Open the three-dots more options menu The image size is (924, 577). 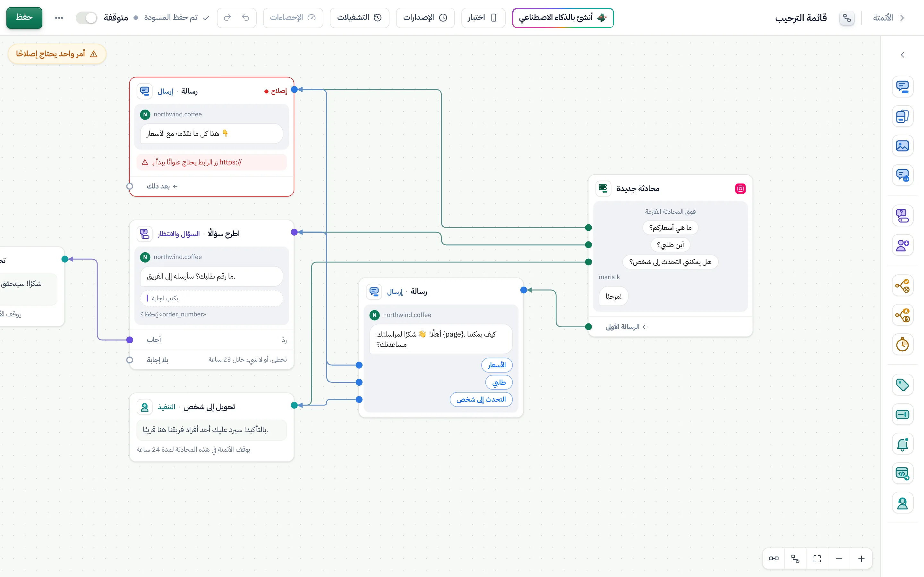pyautogui.click(x=59, y=18)
